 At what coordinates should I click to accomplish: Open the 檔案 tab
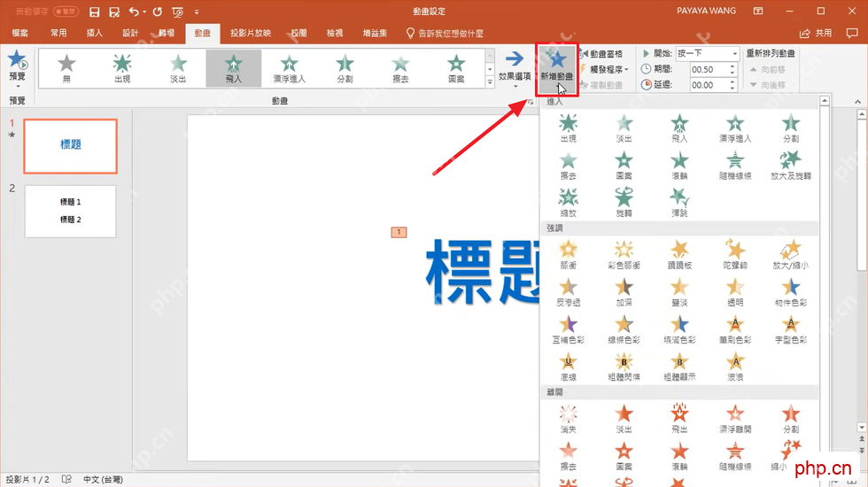coord(19,34)
